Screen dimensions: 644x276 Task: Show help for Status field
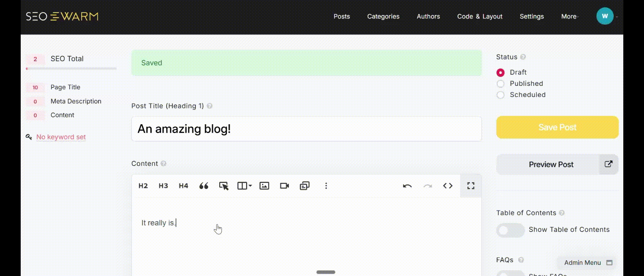click(x=523, y=57)
